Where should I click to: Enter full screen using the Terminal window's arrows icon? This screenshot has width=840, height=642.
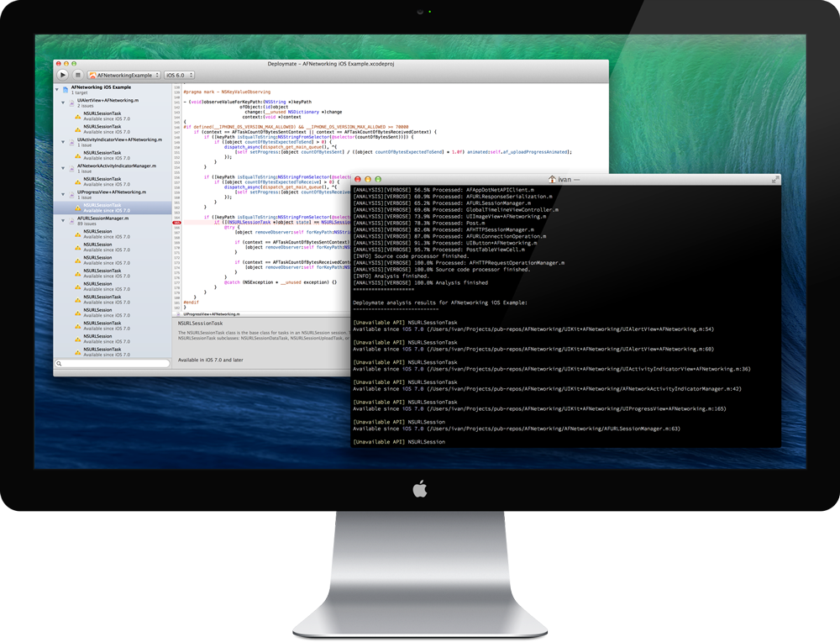[774, 180]
